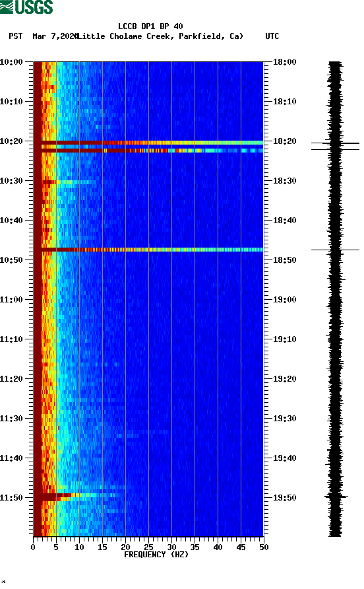Click the 11:20 PST time label

pos(11,378)
